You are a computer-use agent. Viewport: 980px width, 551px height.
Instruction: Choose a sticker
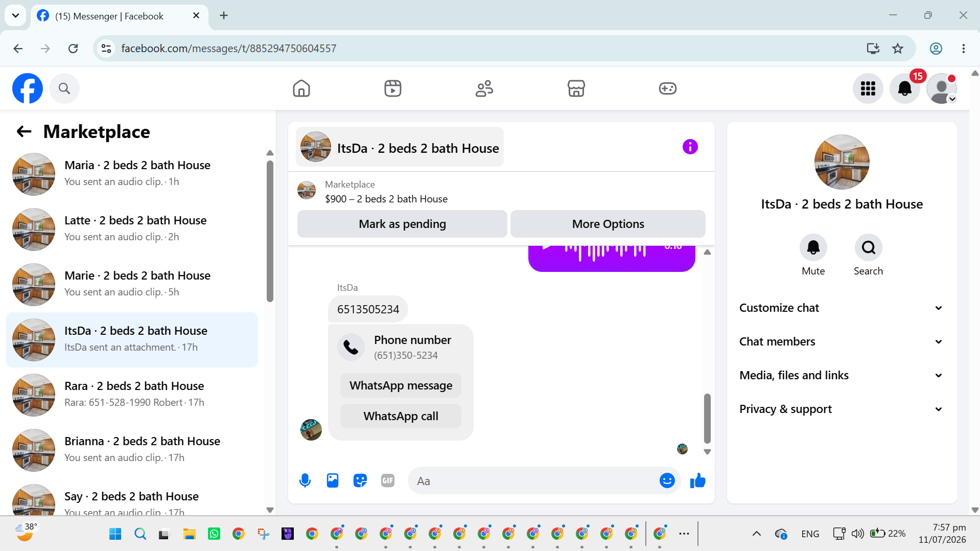[x=360, y=480]
